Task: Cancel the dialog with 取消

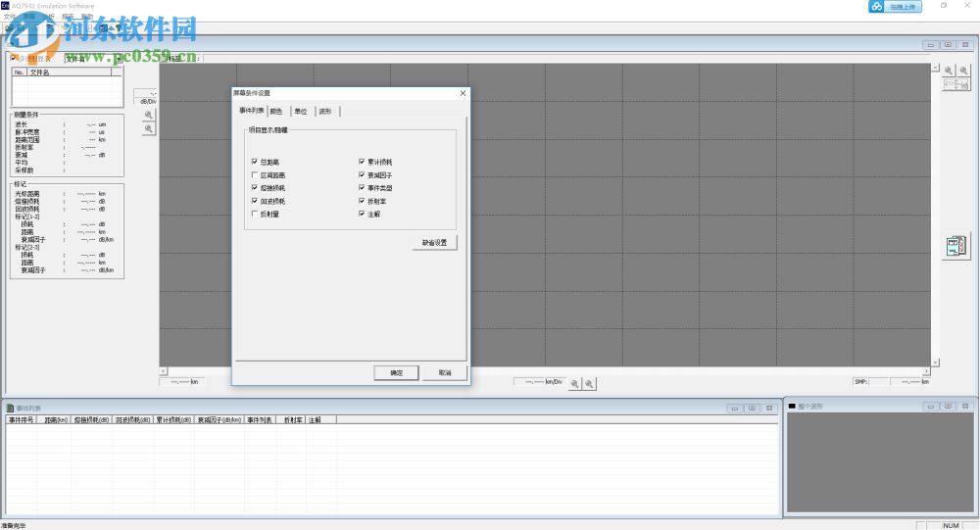Action: [445, 372]
